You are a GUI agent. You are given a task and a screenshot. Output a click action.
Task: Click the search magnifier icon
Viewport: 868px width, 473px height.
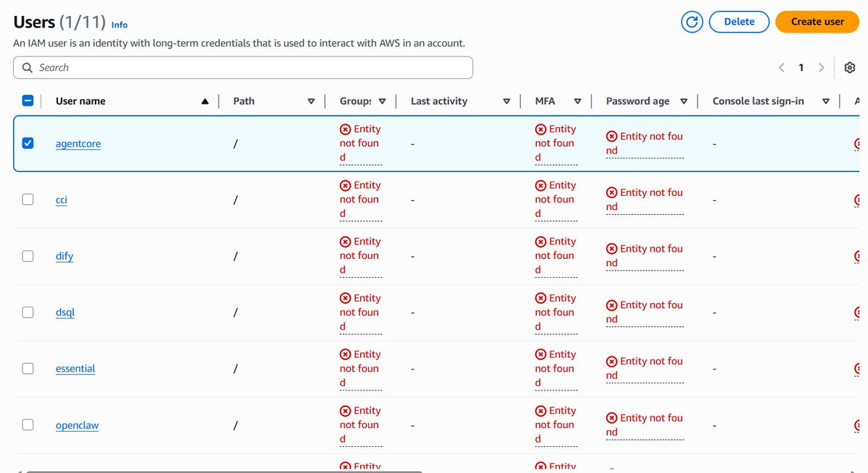[x=27, y=67]
